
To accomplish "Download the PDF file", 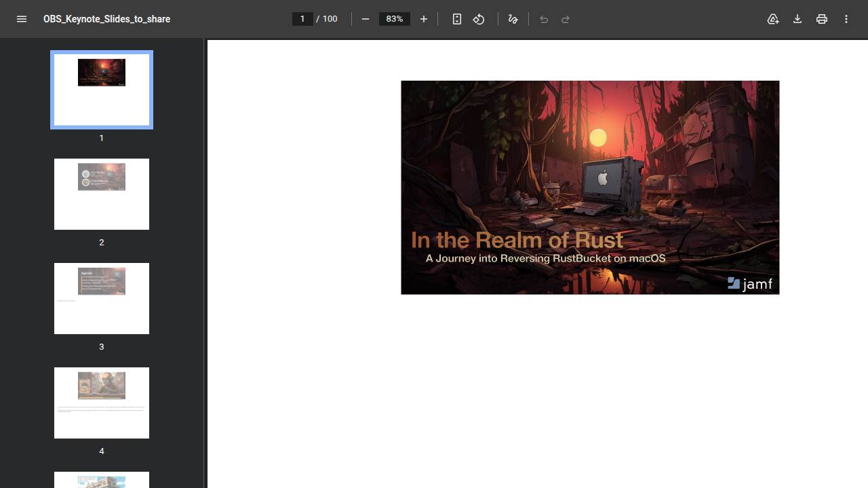I will (x=797, y=19).
